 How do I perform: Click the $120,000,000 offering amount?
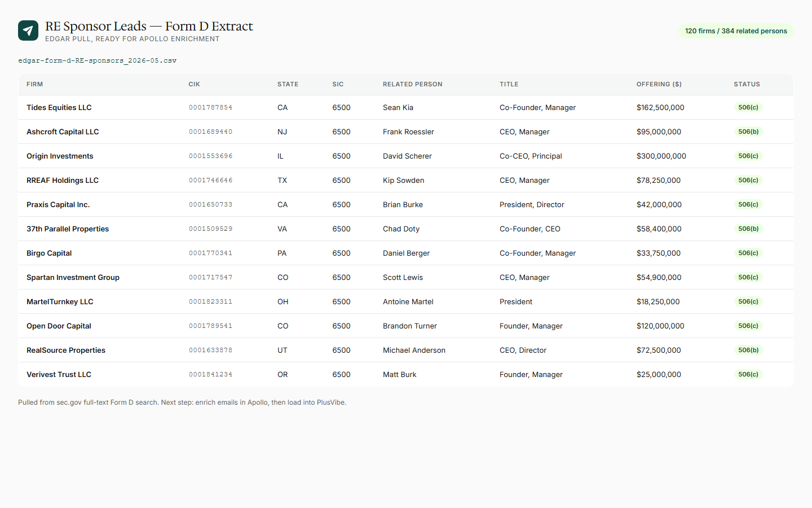tap(660, 326)
